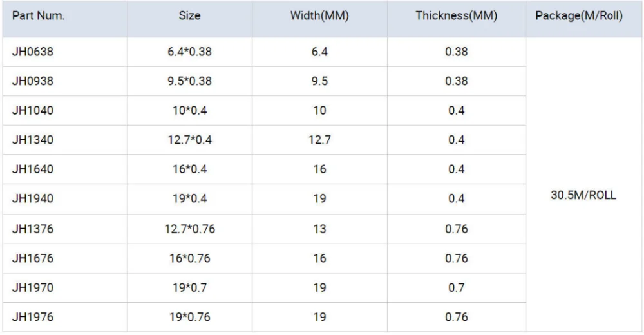
Task: Click the 6.4*0.38 size cell
Action: point(189,52)
